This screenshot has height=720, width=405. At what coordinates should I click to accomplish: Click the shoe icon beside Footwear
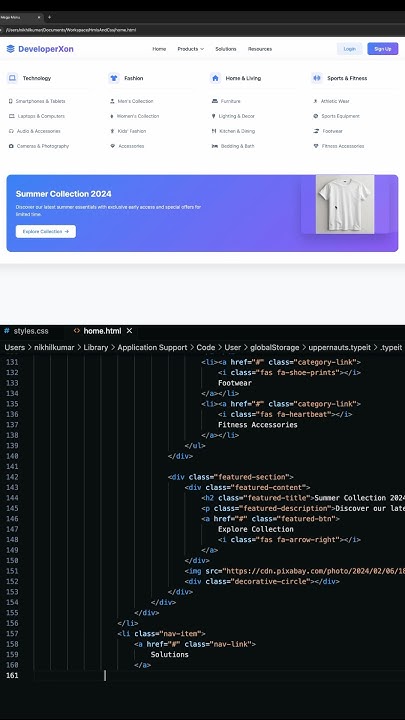click(316, 131)
